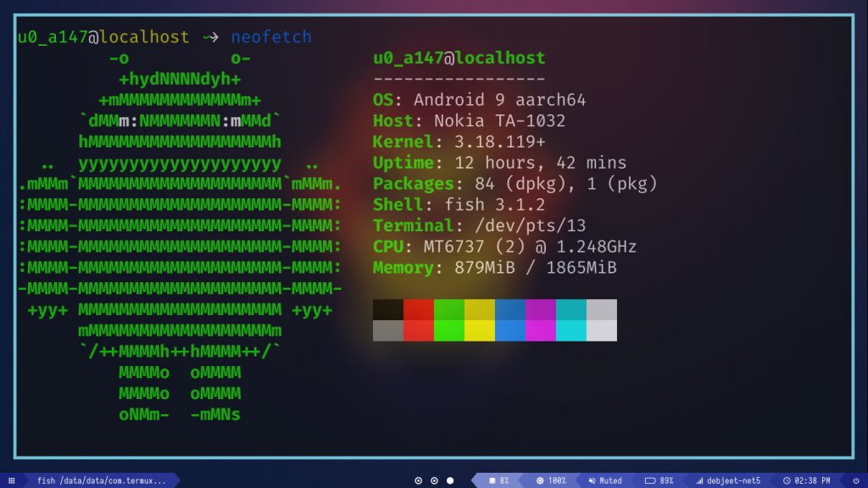Click the neofetch command text
Screen dimensions: 868x488
[271, 37]
